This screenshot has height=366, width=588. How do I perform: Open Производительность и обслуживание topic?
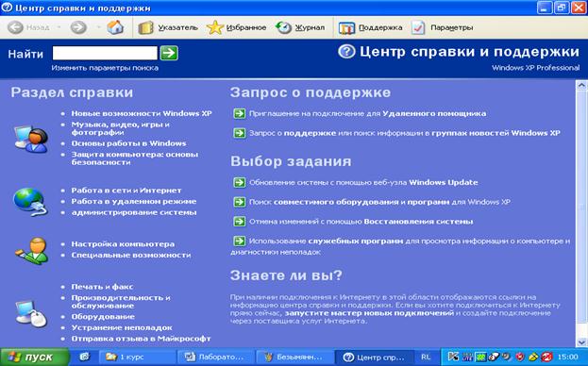click(121, 302)
